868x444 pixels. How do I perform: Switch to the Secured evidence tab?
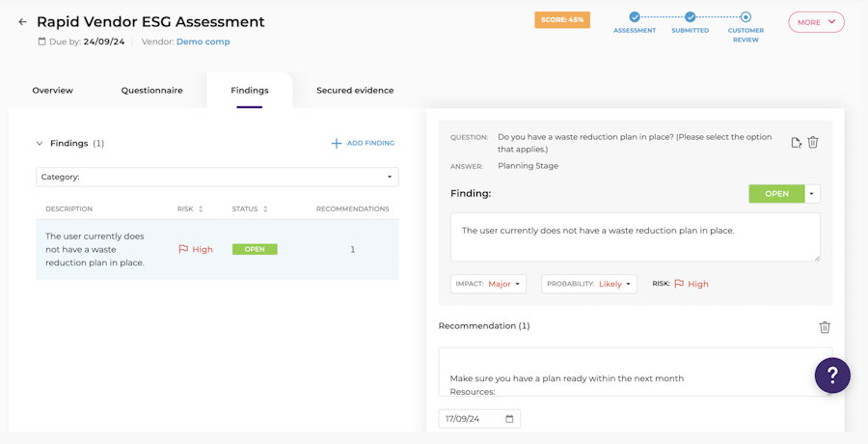[x=355, y=91]
